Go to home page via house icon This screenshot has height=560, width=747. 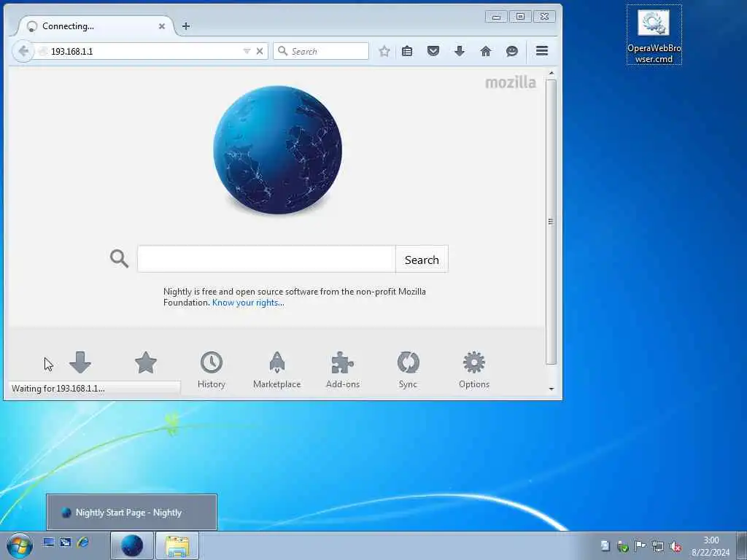(485, 51)
